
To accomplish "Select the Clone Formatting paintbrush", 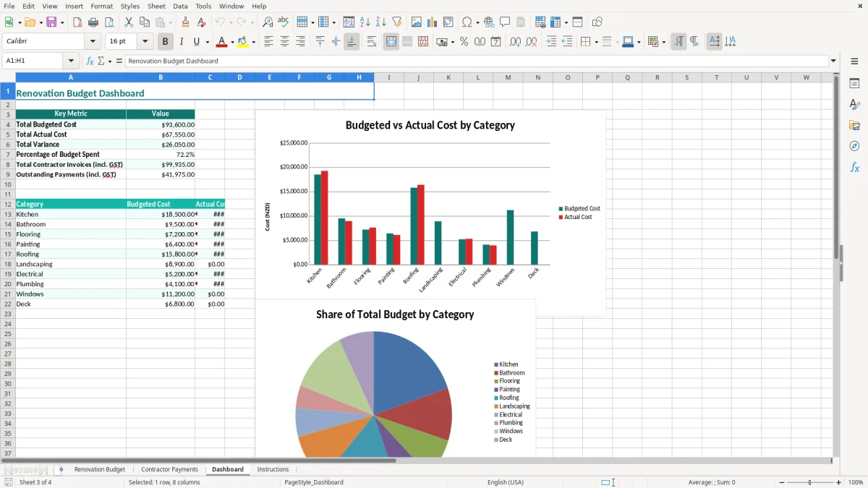I will point(185,22).
